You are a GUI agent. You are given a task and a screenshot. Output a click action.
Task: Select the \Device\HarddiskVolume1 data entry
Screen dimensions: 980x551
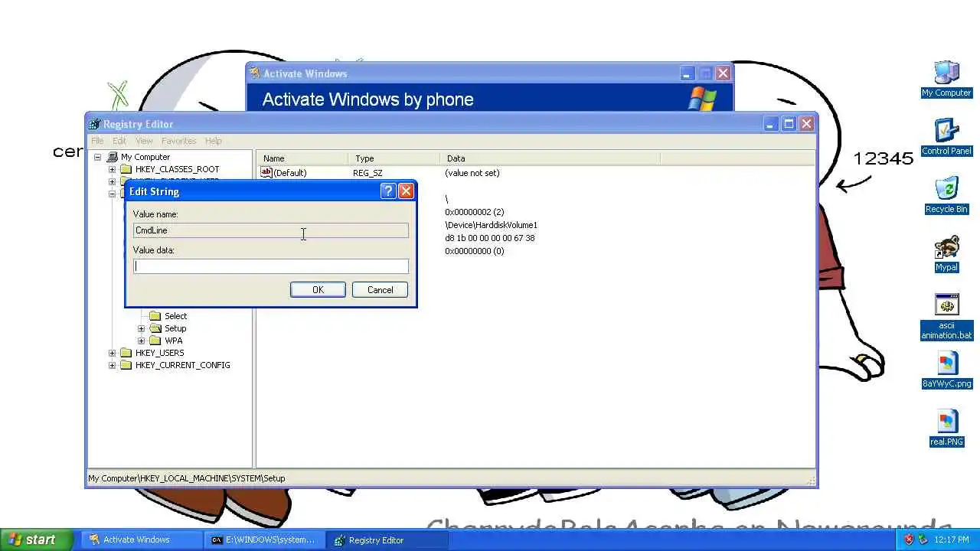click(491, 225)
